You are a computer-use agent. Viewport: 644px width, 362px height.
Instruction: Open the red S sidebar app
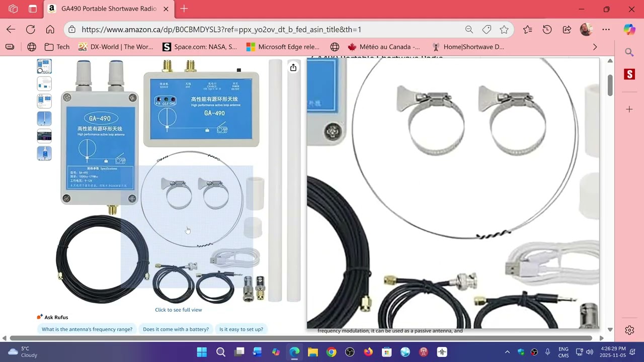(x=629, y=74)
